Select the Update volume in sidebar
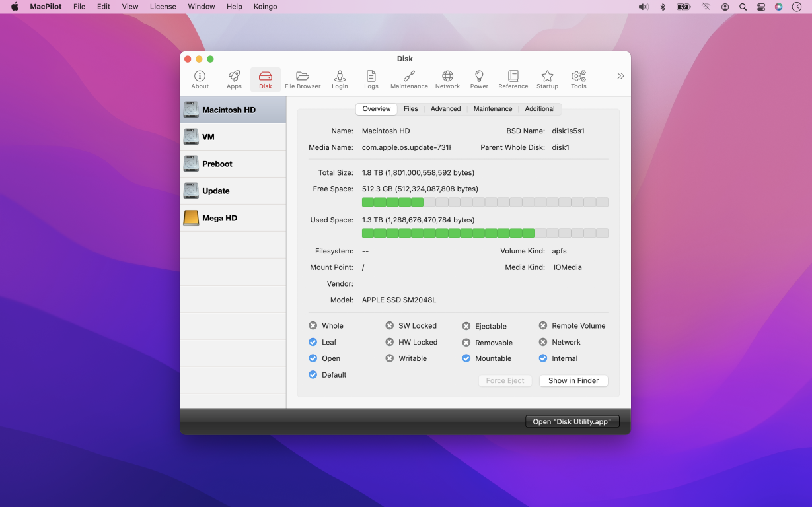This screenshot has width=812, height=507. click(233, 191)
